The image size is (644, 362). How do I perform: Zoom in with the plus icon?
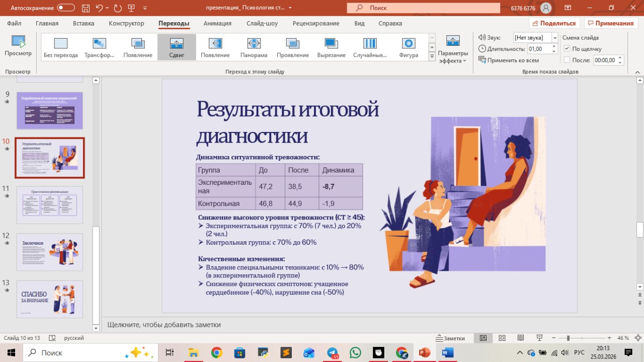click(x=609, y=338)
